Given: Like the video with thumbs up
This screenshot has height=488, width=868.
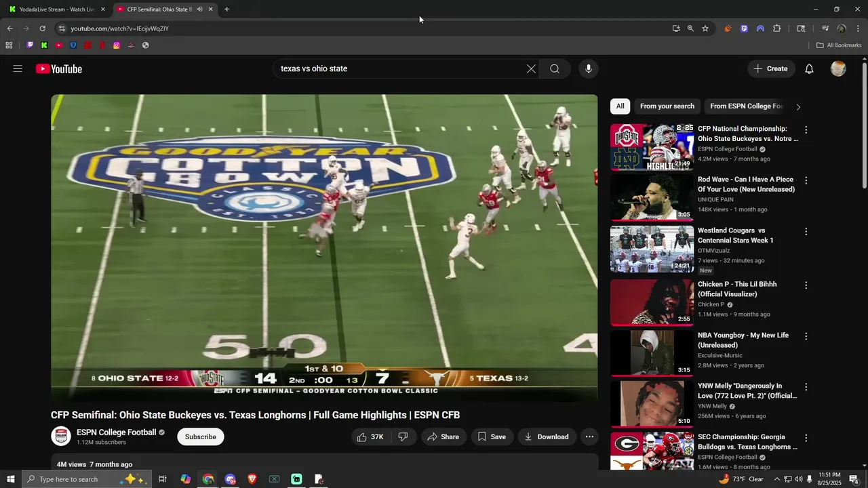Looking at the screenshot, I should pos(370,437).
